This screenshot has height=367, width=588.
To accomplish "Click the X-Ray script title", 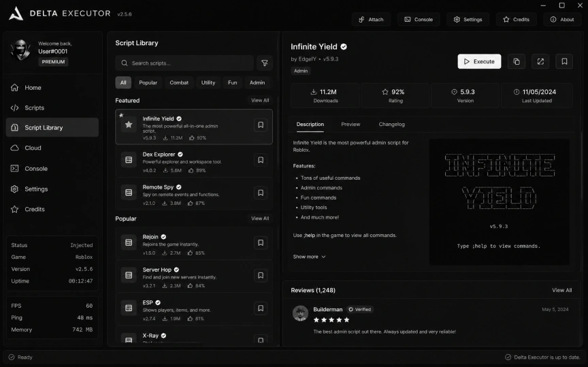I will click(150, 336).
